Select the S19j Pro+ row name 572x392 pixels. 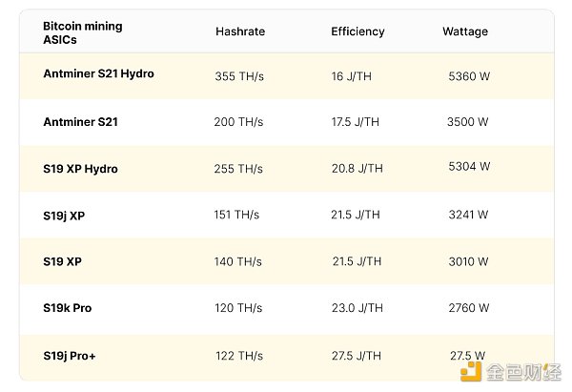[70, 354]
